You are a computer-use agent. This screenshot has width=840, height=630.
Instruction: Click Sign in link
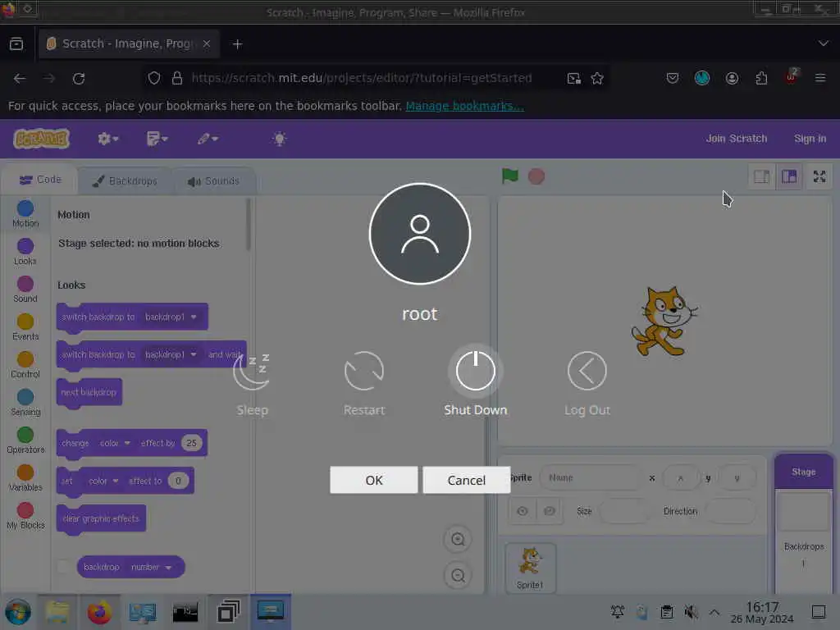click(x=810, y=139)
